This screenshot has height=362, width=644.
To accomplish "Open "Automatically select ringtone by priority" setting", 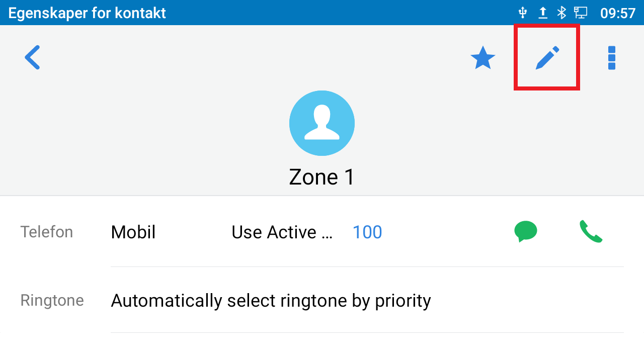I will click(271, 301).
